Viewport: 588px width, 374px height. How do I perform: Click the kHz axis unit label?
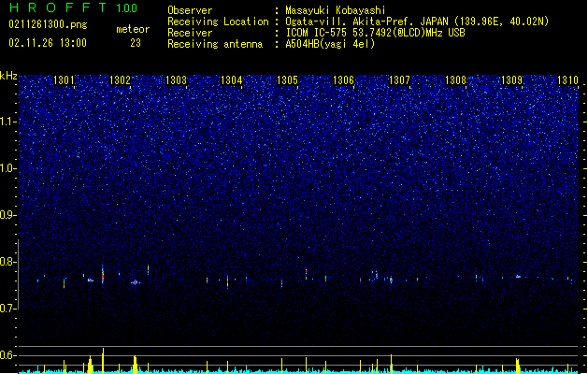pyautogui.click(x=8, y=76)
